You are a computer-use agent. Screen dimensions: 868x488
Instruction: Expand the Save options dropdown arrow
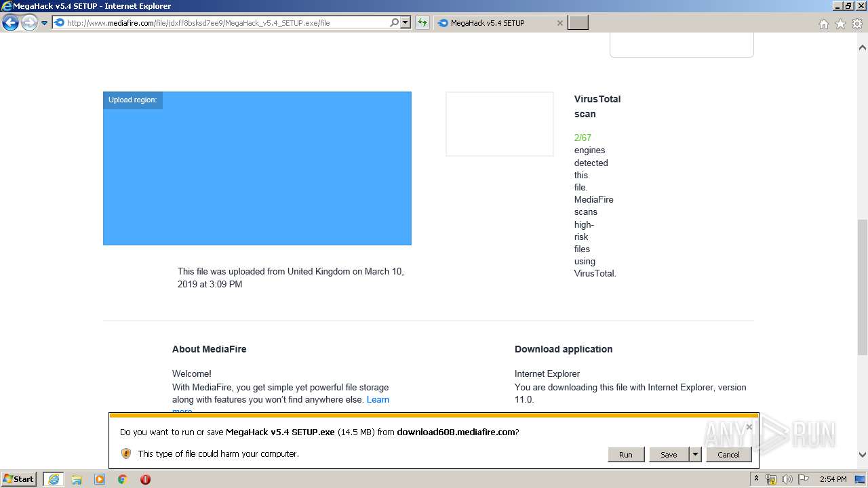click(x=695, y=455)
